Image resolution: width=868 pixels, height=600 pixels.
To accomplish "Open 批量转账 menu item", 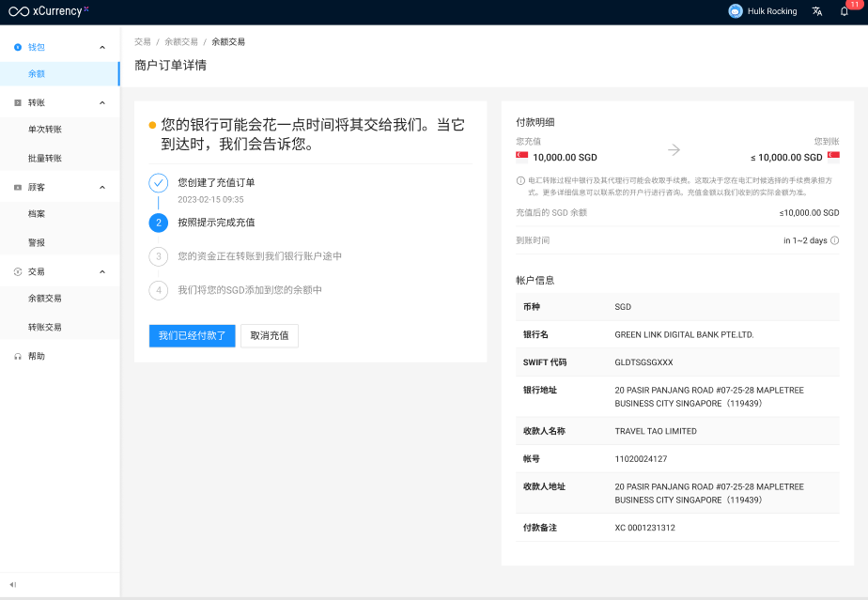I will point(44,159).
